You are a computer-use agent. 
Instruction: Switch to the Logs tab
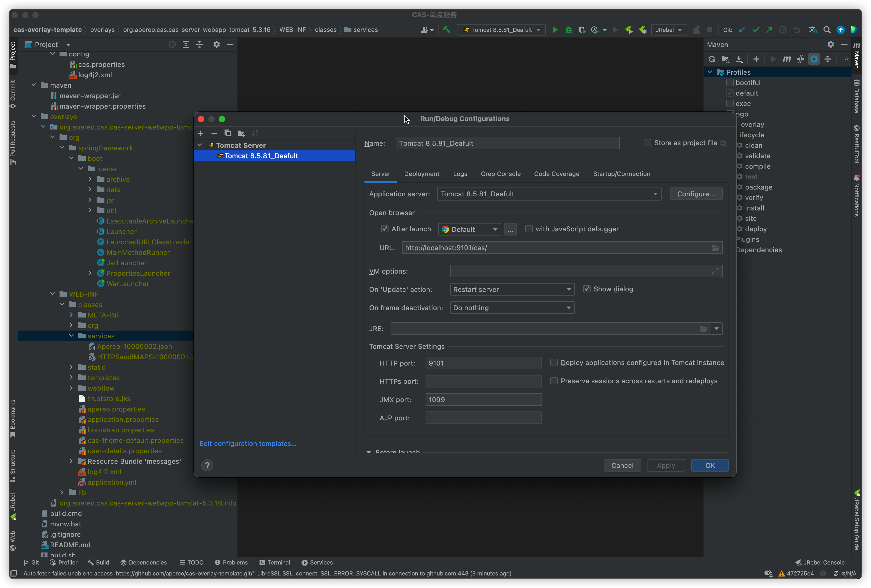point(460,174)
